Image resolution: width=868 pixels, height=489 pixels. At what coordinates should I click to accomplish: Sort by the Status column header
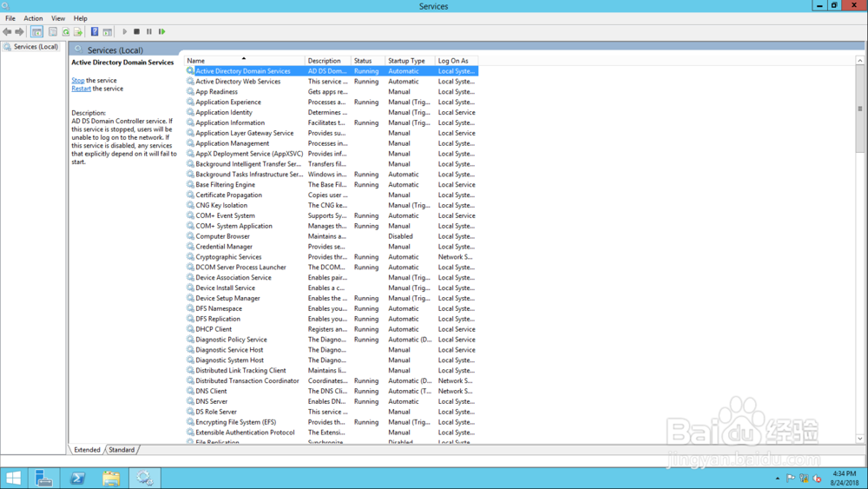click(x=368, y=61)
